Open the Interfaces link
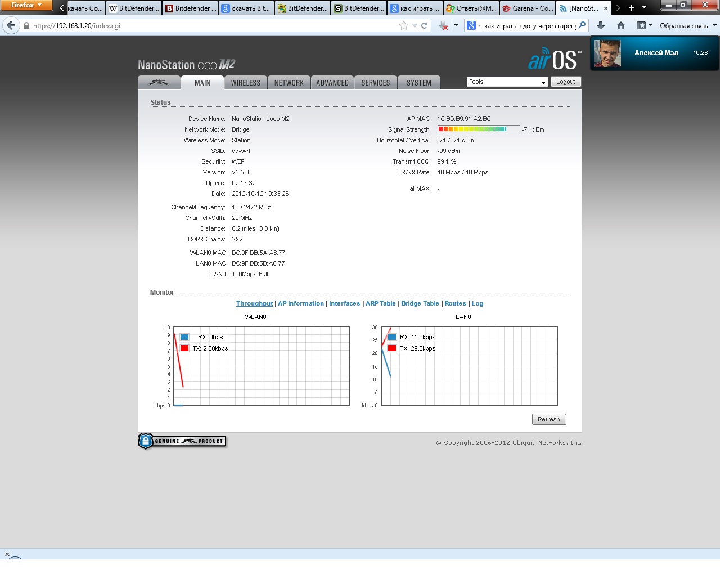This screenshot has width=720, height=588. pos(344,303)
